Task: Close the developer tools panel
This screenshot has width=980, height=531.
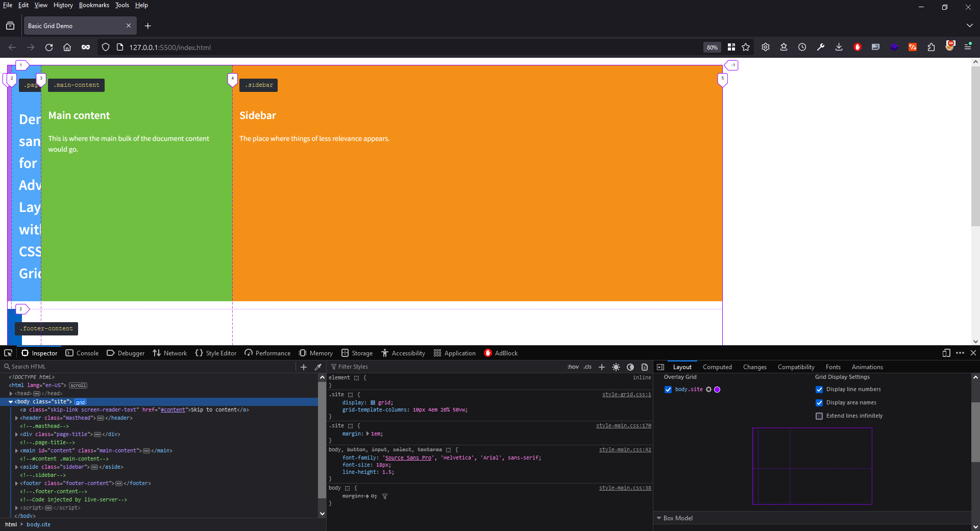Action: click(x=973, y=353)
